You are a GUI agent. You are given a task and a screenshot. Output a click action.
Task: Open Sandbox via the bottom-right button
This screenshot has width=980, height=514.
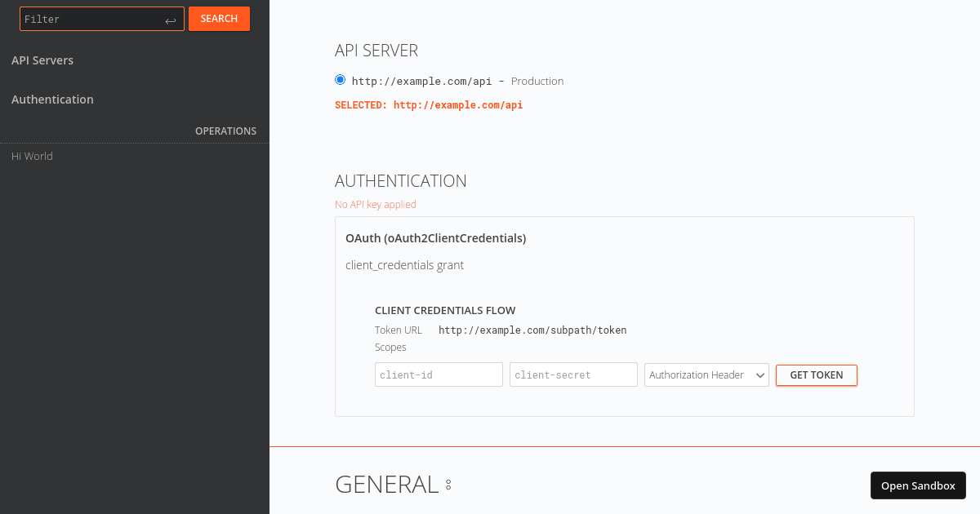tap(918, 485)
